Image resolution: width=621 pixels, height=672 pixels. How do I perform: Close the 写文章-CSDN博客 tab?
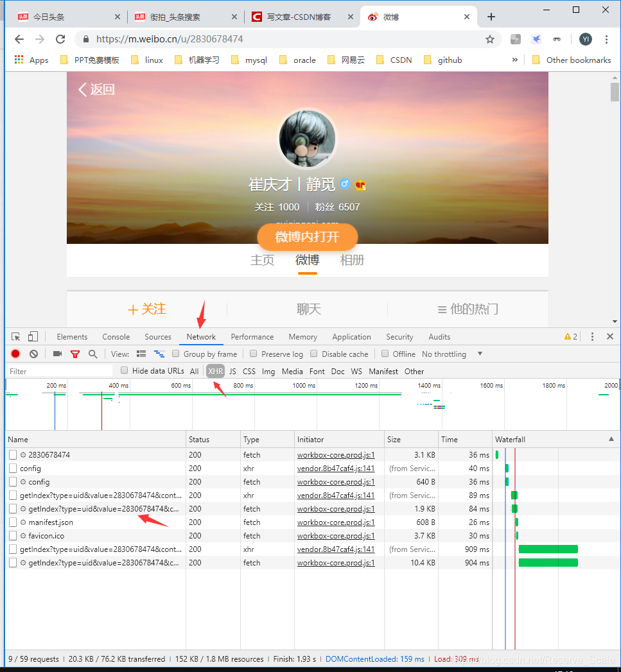[351, 17]
